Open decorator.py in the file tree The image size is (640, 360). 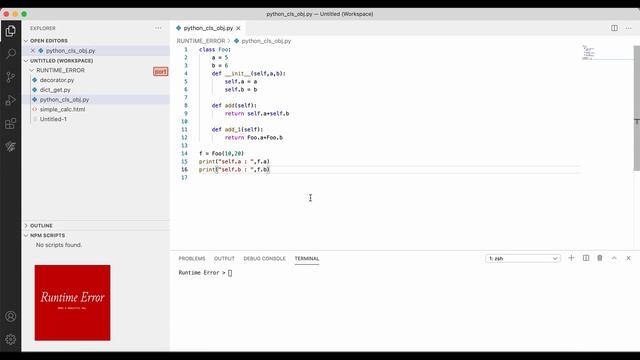point(57,80)
